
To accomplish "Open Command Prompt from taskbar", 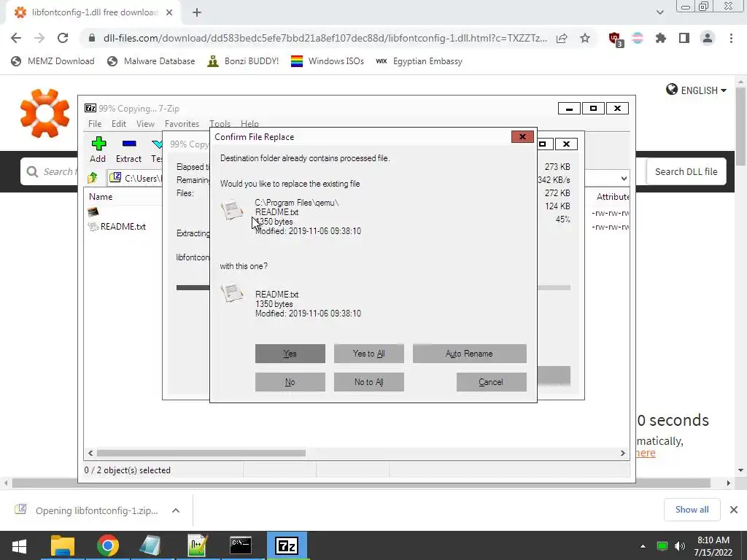I will pyautogui.click(x=241, y=545).
